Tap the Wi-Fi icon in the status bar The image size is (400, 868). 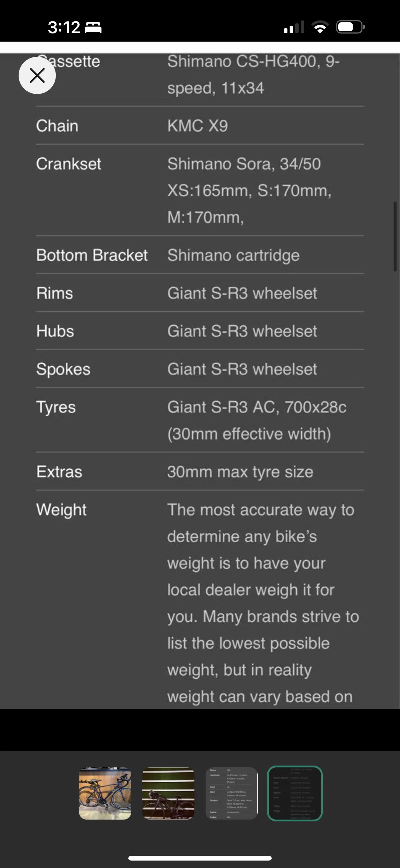tap(320, 27)
